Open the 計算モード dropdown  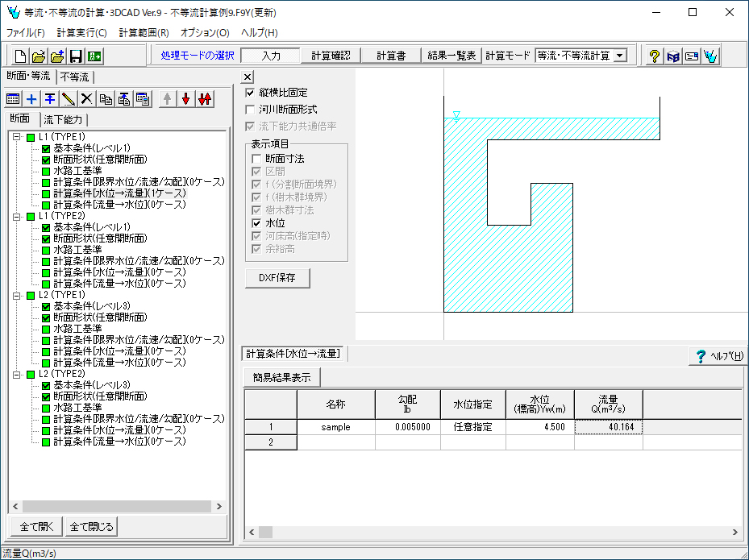(620, 56)
